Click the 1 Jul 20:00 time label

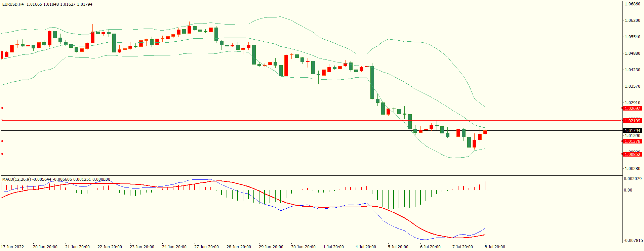click(333, 247)
